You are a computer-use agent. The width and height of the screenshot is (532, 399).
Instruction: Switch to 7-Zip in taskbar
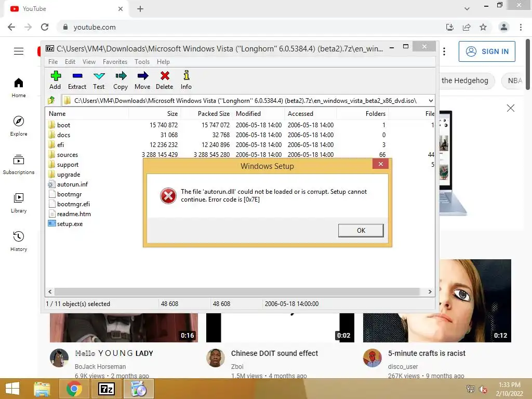pos(106,389)
